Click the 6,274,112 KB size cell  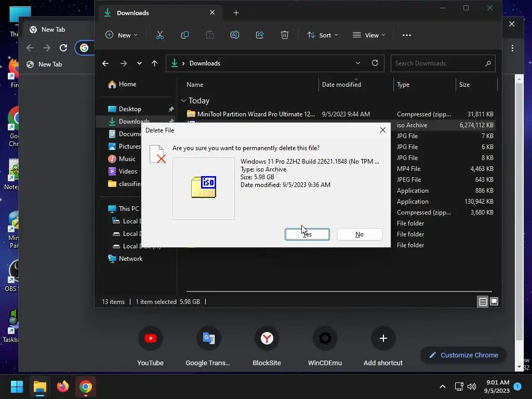(476, 125)
